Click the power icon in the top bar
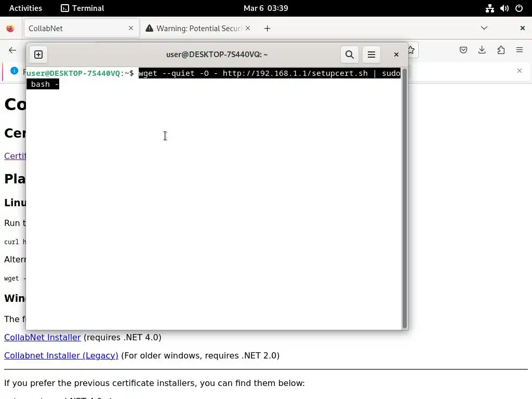Screen dimensions: 532x399 click(x=519, y=8)
